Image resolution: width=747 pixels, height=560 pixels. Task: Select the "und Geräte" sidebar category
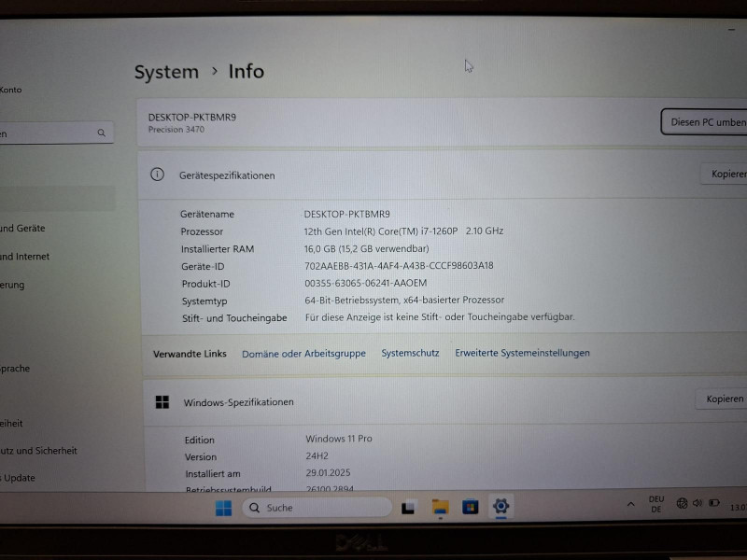pyautogui.click(x=22, y=228)
